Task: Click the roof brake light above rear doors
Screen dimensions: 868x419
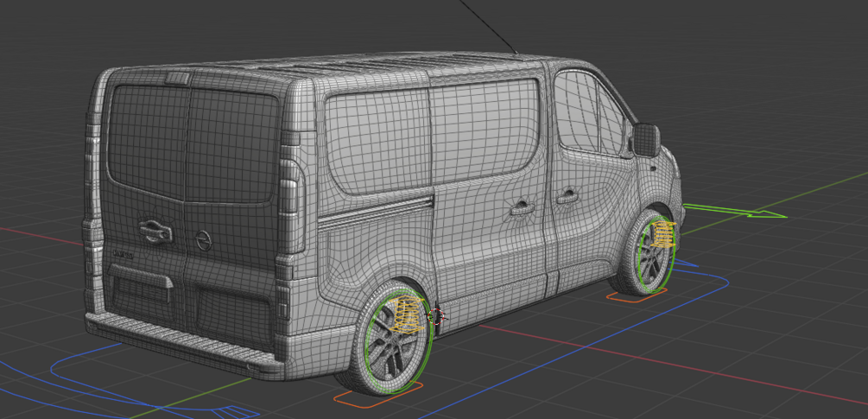Action: [178, 78]
